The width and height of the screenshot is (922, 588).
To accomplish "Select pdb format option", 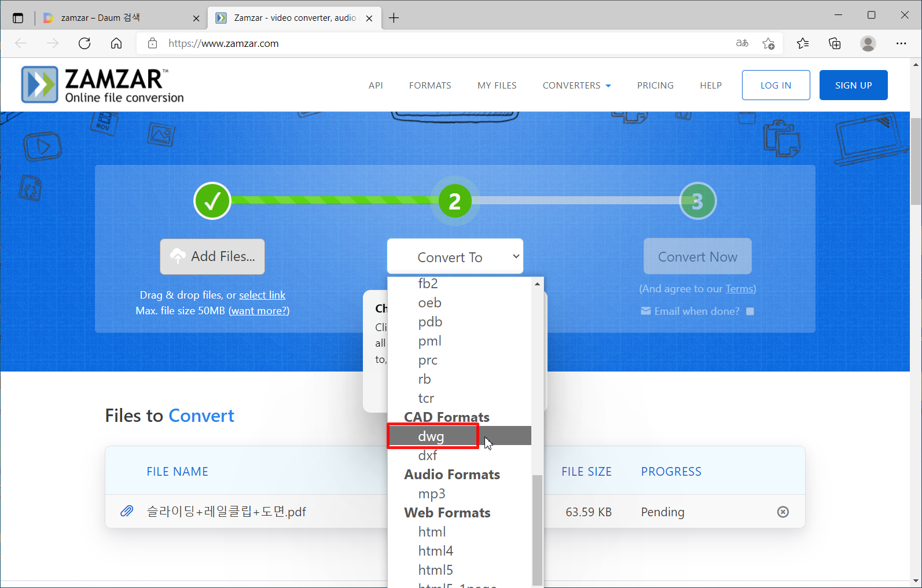I will tap(460, 321).
